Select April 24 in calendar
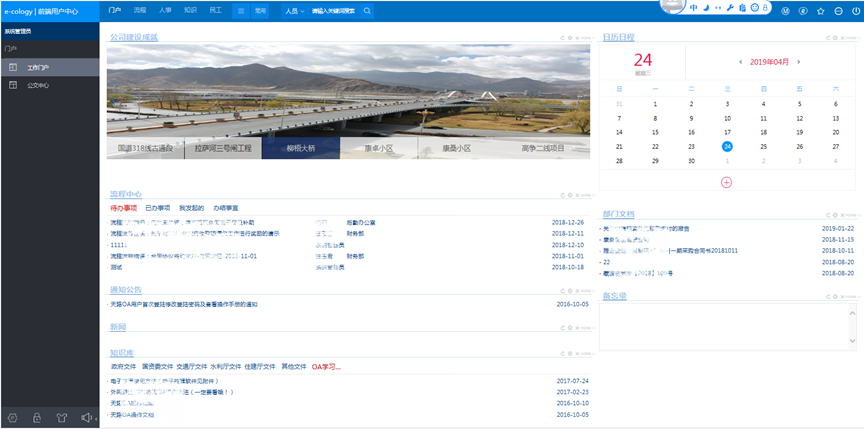 pyautogui.click(x=727, y=146)
